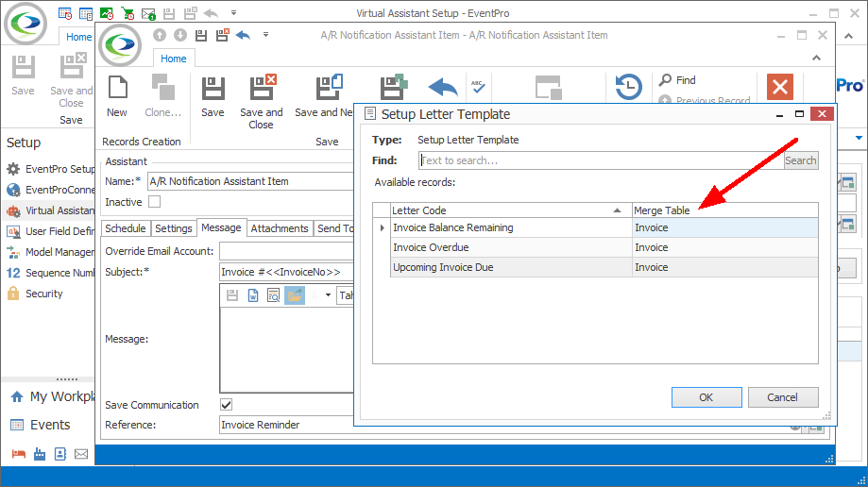Toggle the Inactive checkbox
Image resolution: width=868 pixels, height=487 pixels.
click(155, 202)
